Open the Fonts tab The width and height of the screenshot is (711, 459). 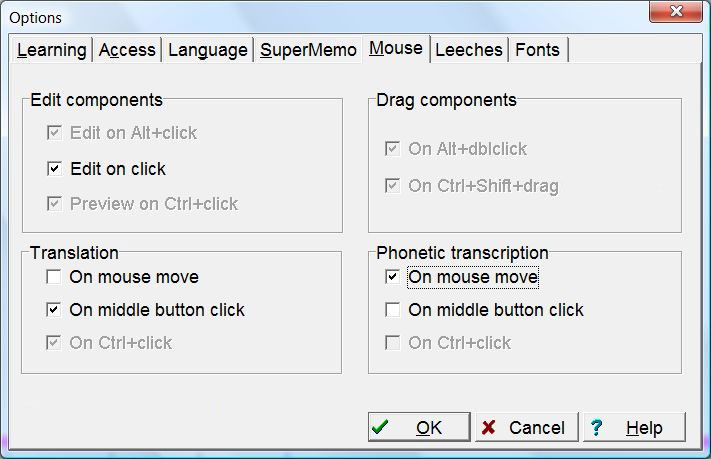click(538, 50)
